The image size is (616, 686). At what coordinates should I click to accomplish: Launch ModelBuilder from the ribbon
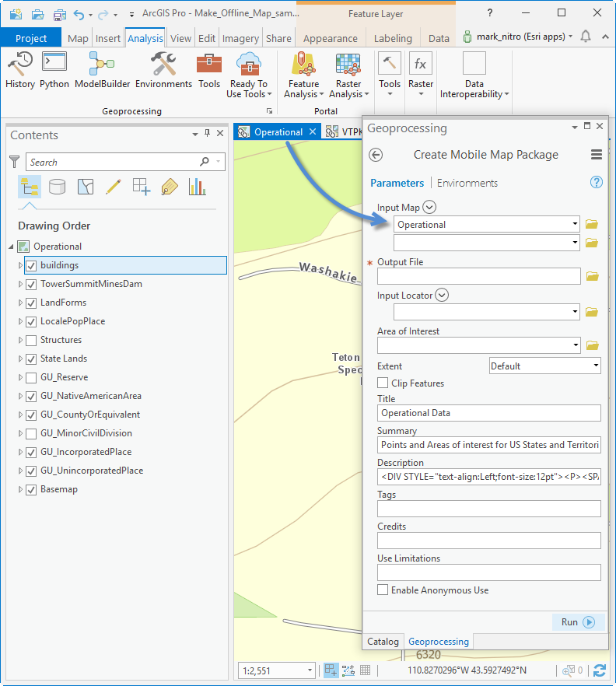(x=102, y=70)
